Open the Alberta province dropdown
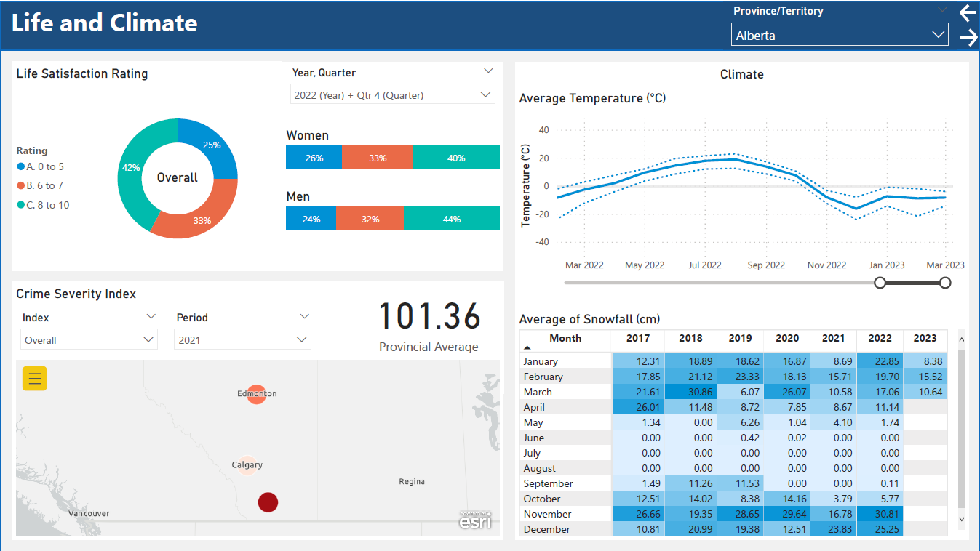 pyautogui.click(x=839, y=35)
